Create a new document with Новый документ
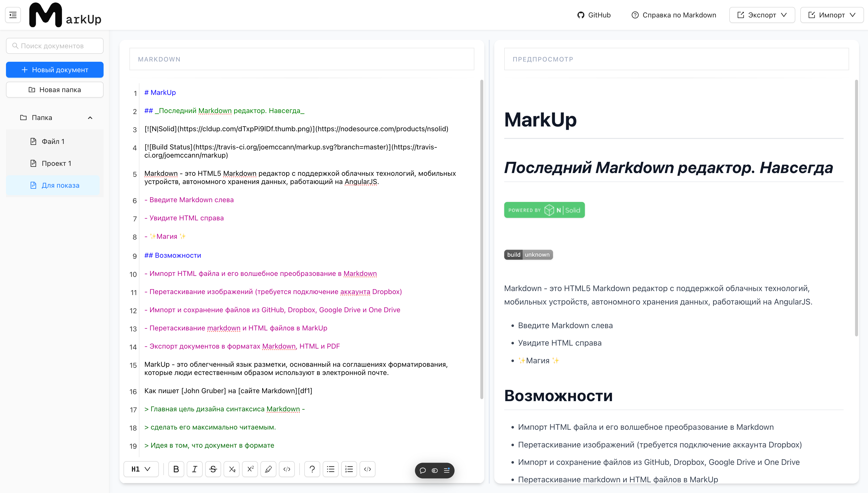868x493 pixels. point(55,70)
